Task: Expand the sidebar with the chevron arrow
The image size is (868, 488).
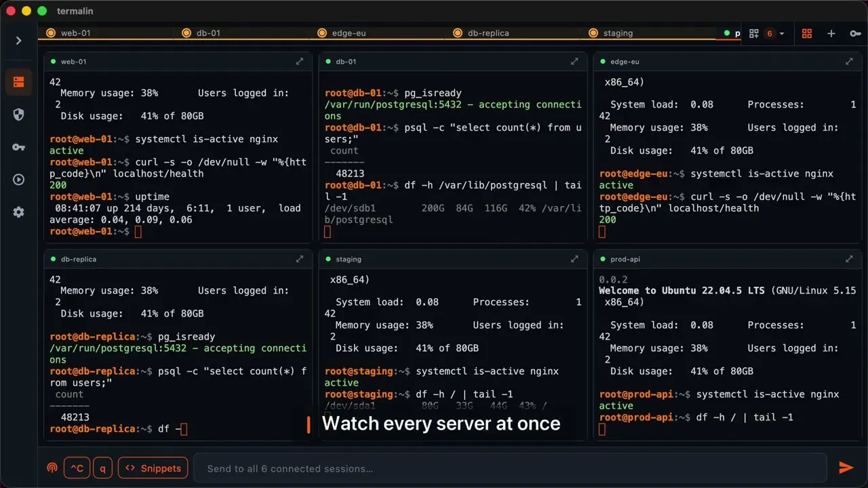Action: (18, 41)
